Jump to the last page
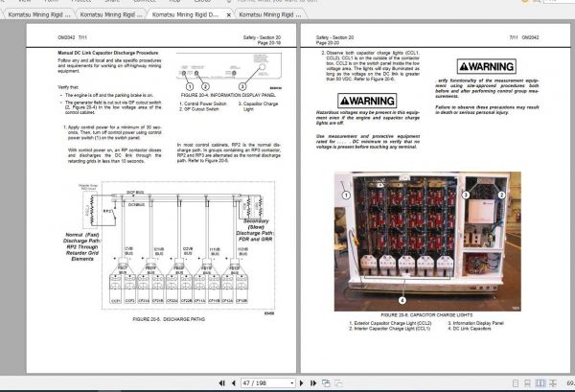Screen dimensions: 575x392 313,383
